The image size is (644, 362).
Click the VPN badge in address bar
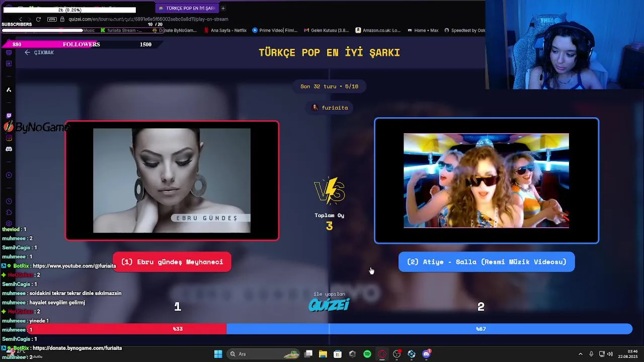tap(52, 19)
